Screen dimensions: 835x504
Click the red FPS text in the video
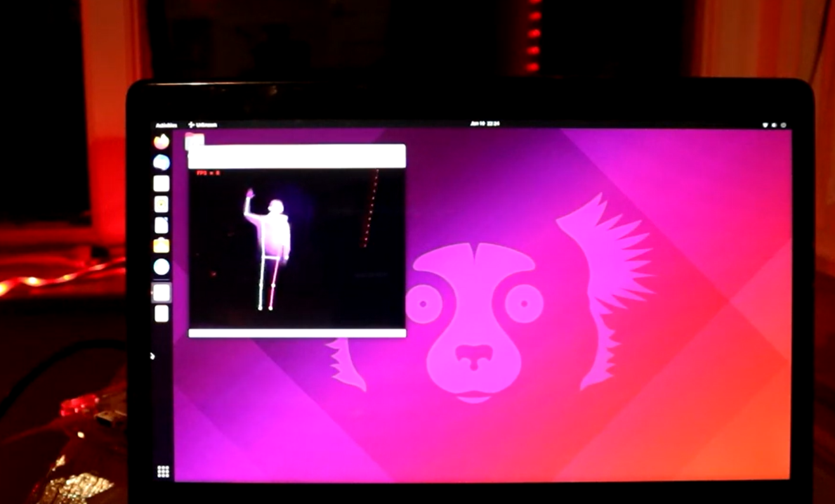point(208,173)
